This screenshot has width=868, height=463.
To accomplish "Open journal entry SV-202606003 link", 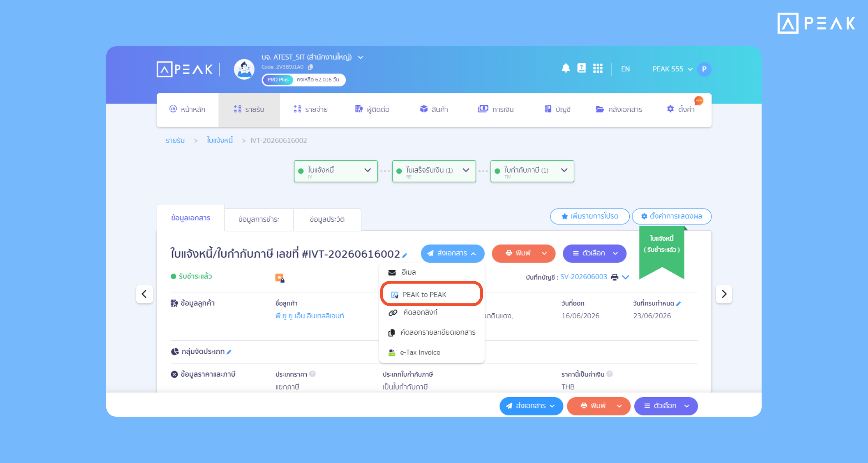I will point(584,277).
